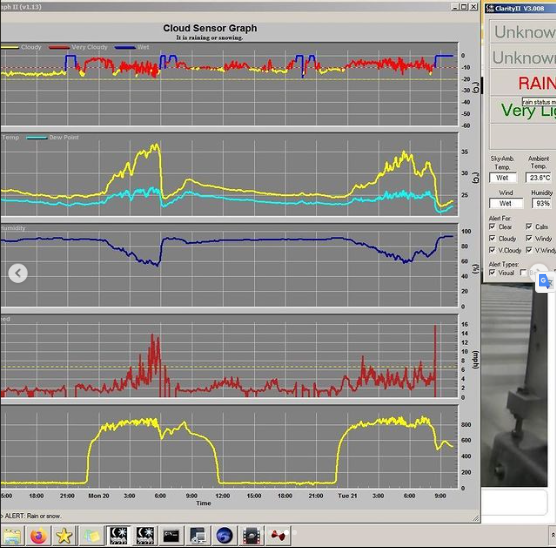Click the red RAIN status text
The width and height of the screenshot is (556, 548).
click(537, 83)
